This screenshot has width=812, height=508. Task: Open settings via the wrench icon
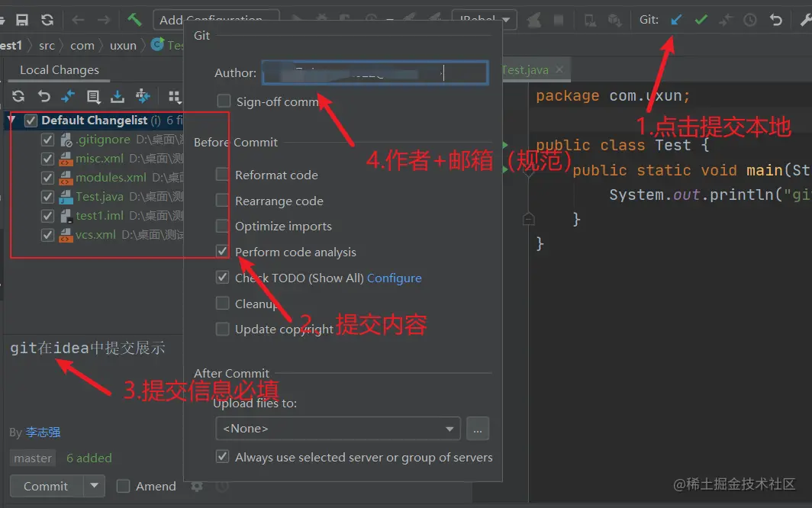(806, 20)
